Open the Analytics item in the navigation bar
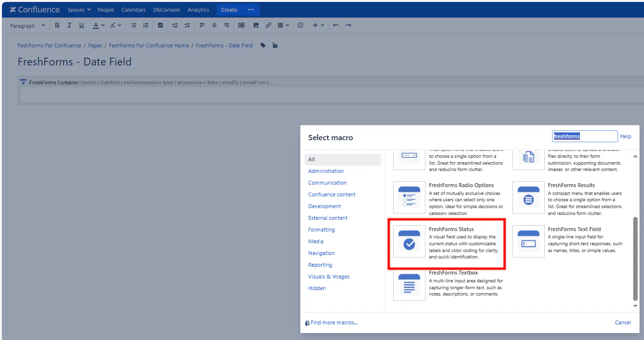 [198, 10]
